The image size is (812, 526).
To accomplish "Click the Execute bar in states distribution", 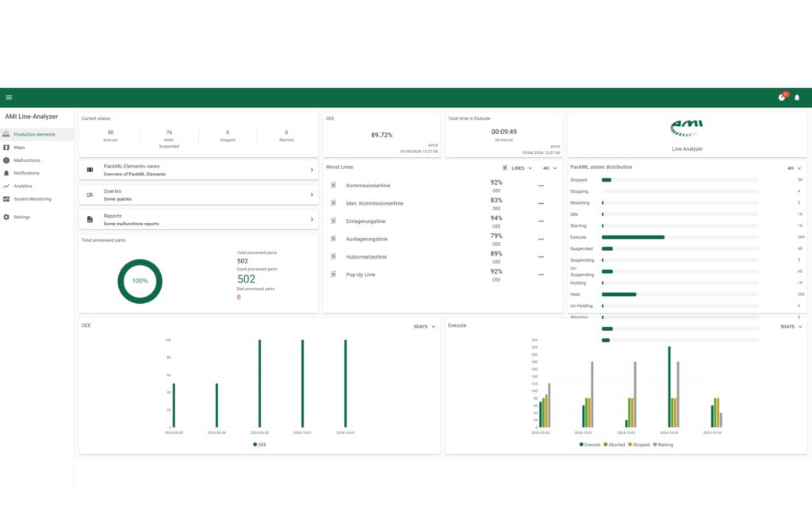I will pyautogui.click(x=633, y=237).
